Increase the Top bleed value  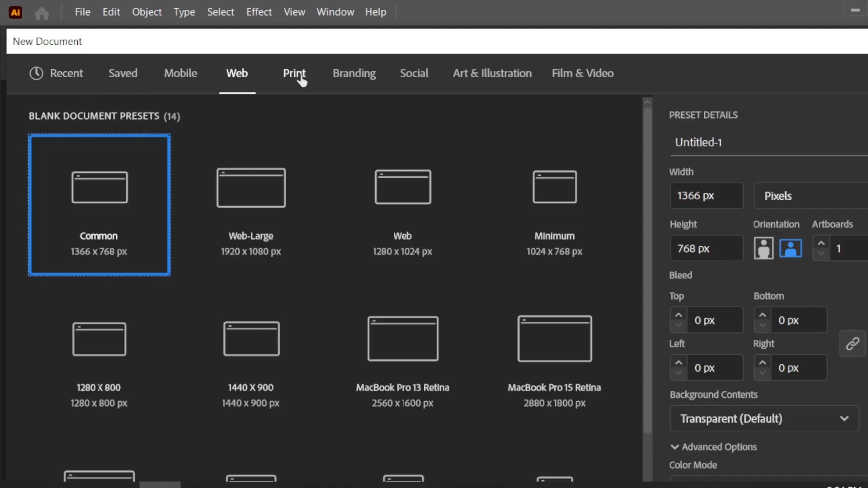[678, 315]
